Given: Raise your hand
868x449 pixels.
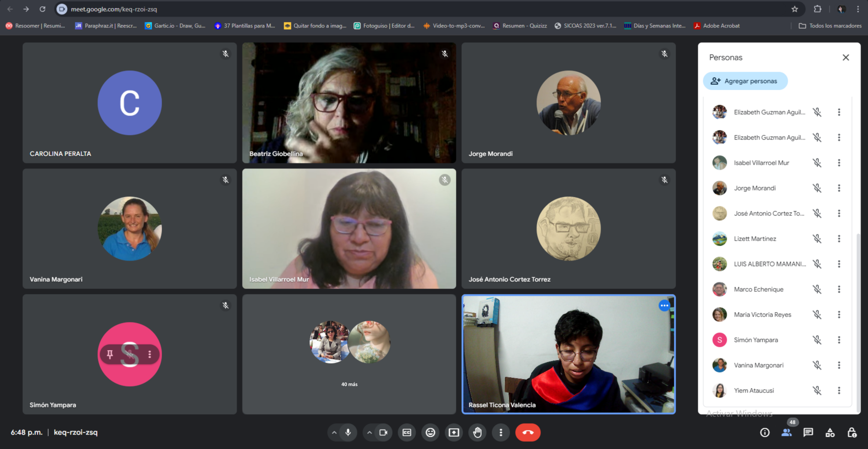Looking at the screenshot, I should pos(477,432).
